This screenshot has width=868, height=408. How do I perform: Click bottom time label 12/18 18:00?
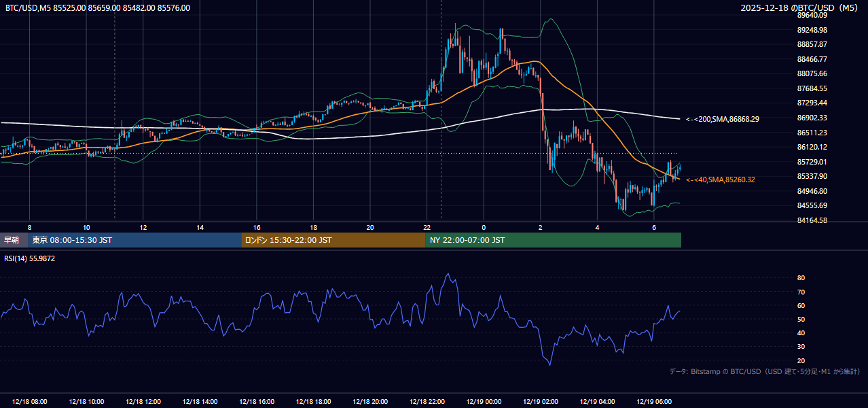click(313, 401)
